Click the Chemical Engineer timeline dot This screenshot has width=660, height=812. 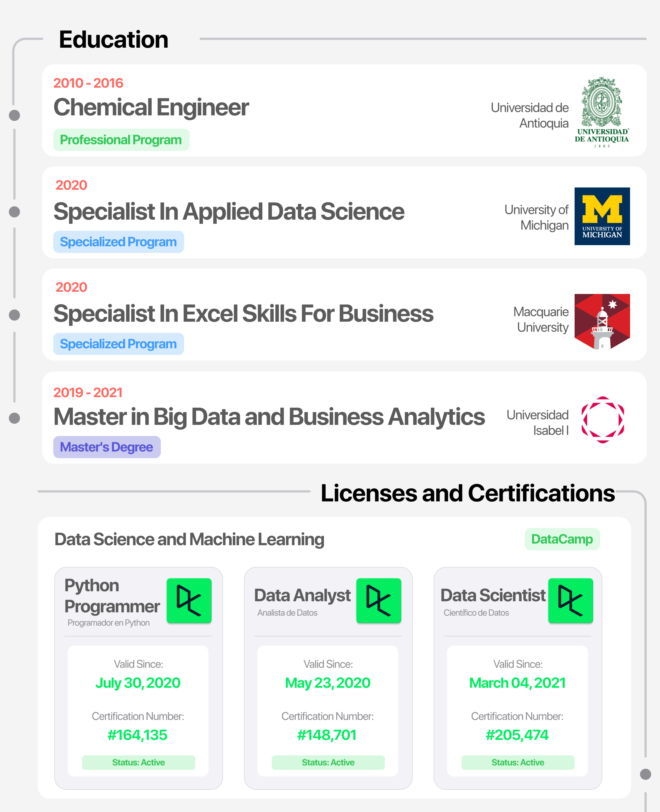pyautogui.click(x=14, y=115)
